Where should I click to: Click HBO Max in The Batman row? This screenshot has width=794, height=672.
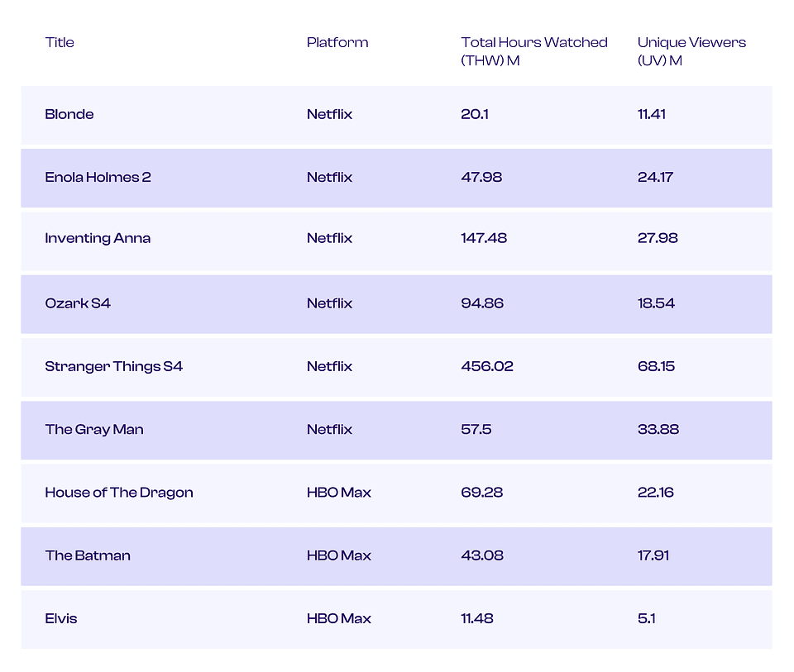point(339,555)
